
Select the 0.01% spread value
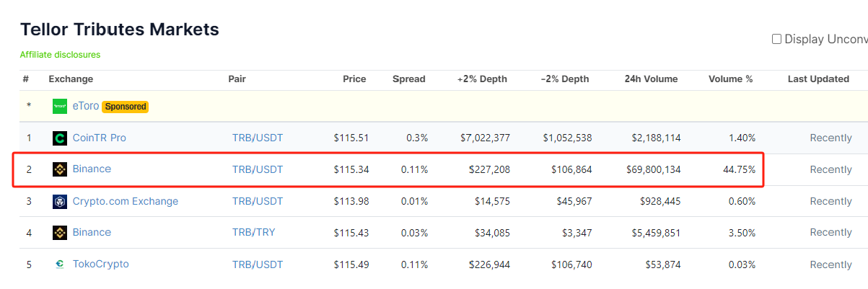click(x=415, y=201)
